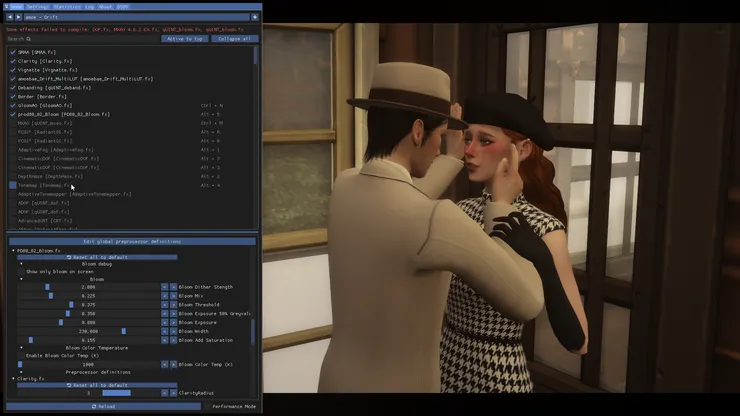Uncheck the Border [Border.fx] effect
Image resolution: width=740 pixels, height=416 pixels.
click(x=13, y=97)
